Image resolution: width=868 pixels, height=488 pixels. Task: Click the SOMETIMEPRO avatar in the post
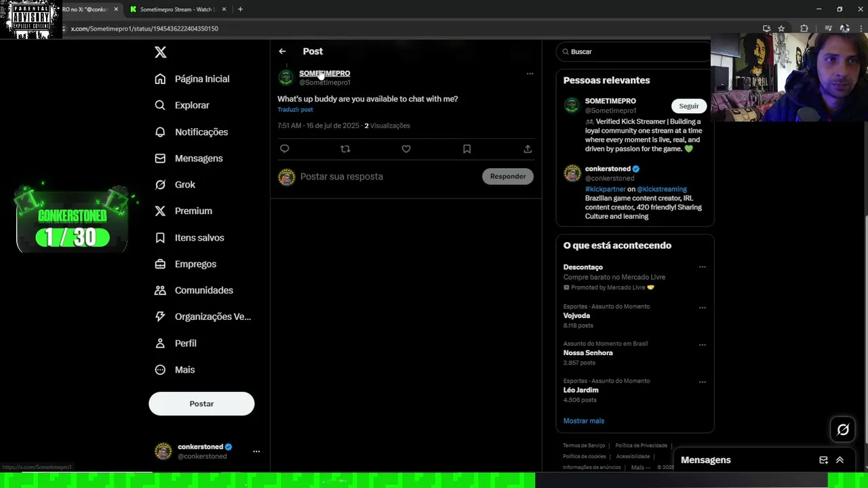[286, 77]
